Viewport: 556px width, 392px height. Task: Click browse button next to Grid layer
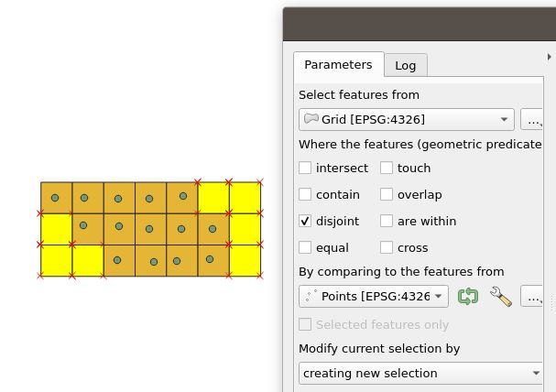[x=531, y=119]
